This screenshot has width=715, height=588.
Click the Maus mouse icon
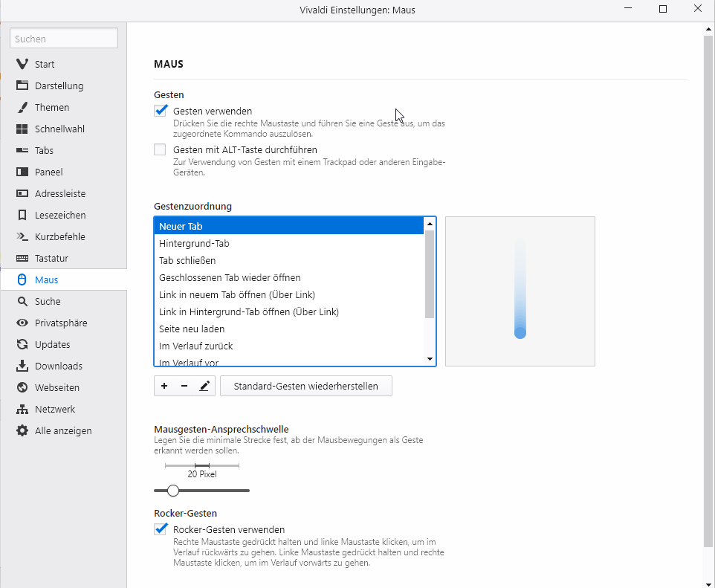pyautogui.click(x=22, y=280)
